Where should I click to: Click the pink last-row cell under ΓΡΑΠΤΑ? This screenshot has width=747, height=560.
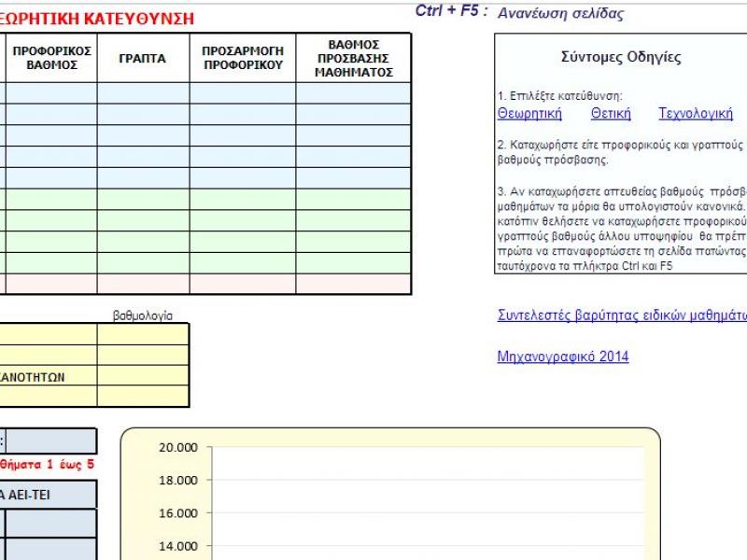coord(143,284)
